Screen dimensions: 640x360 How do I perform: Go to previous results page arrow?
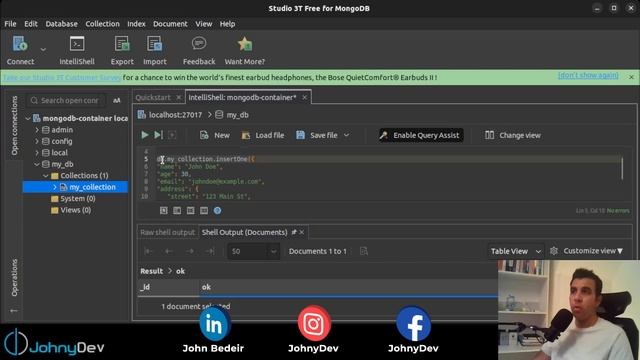169,251
